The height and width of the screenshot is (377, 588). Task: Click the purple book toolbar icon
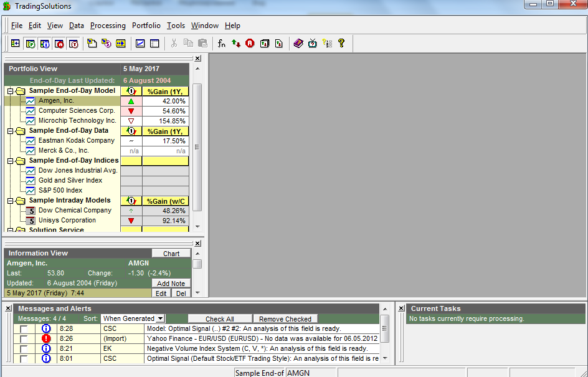298,44
